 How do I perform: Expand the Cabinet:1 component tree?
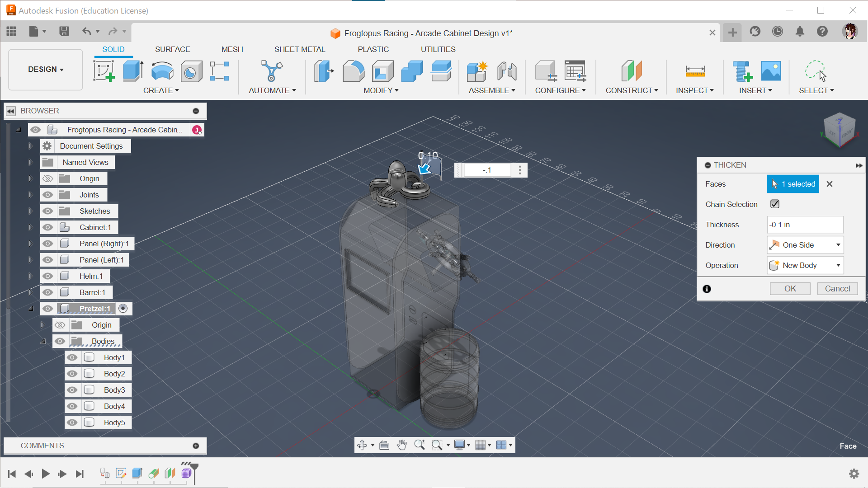(x=29, y=227)
